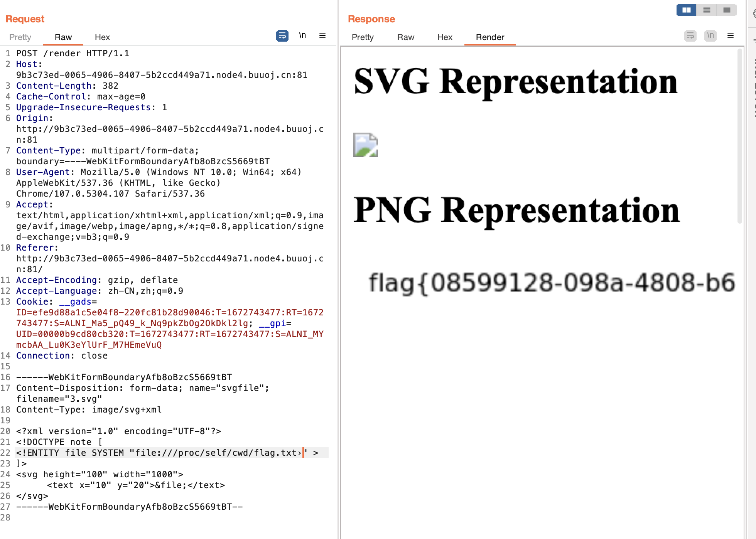Viewport: 756px width, 539px height.
Task: Switch to Response Pretty tab
Action: coord(363,37)
